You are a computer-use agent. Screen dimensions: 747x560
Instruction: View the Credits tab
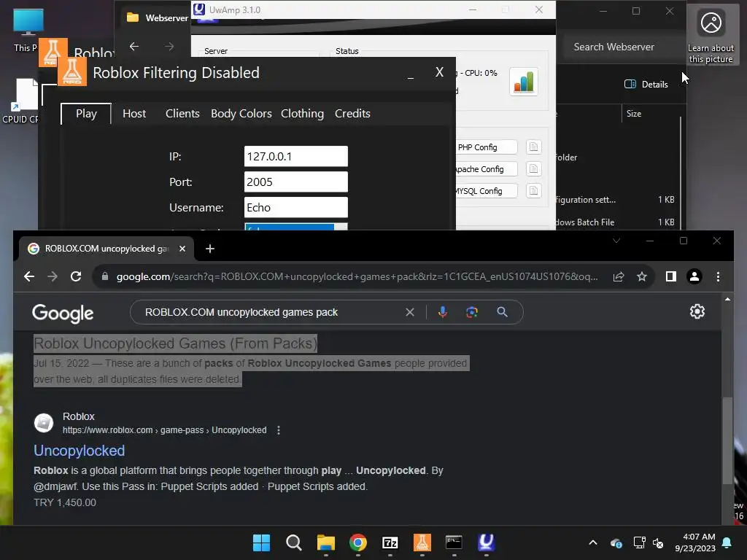[x=352, y=114]
